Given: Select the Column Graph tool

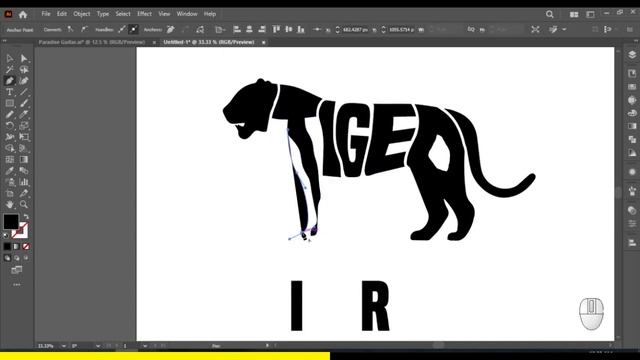Looking at the screenshot, I should (24, 182).
